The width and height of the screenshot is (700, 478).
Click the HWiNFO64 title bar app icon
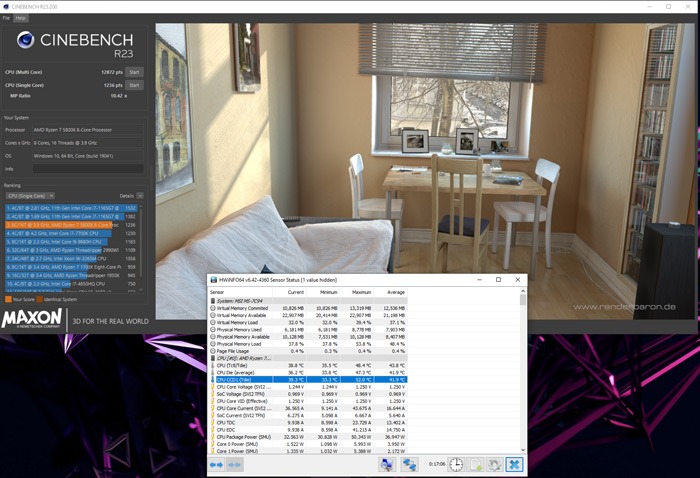(213, 280)
